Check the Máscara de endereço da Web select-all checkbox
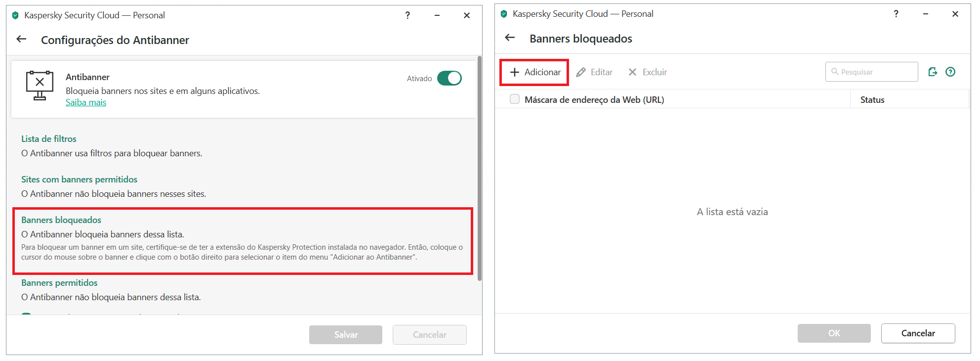Screen dimensions: 980x361 (515, 99)
